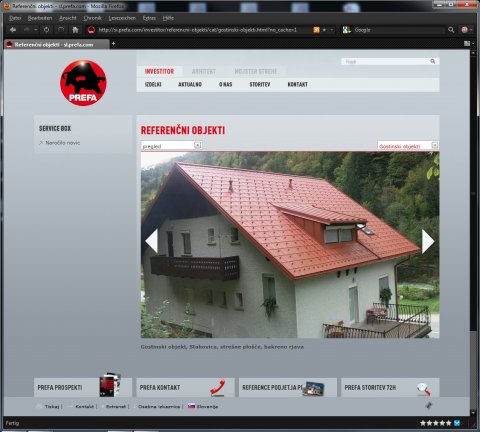The width and height of the screenshot is (480, 432).
Task: Click the PREFA bull logo
Action: [x=83, y=83]
